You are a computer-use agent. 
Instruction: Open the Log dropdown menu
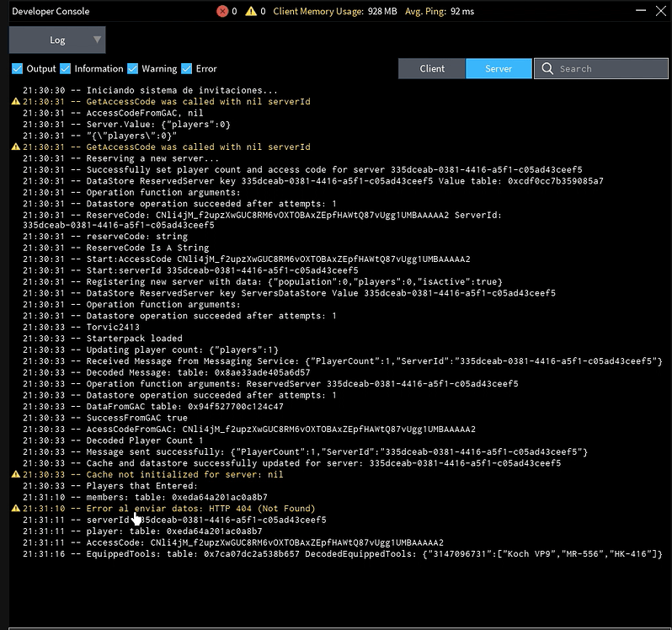57,40
